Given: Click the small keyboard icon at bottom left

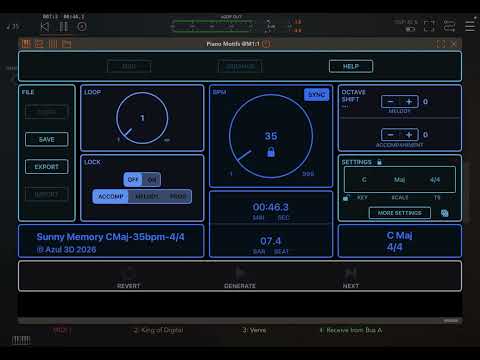Looking at the screenshot, I should [21, 340].
